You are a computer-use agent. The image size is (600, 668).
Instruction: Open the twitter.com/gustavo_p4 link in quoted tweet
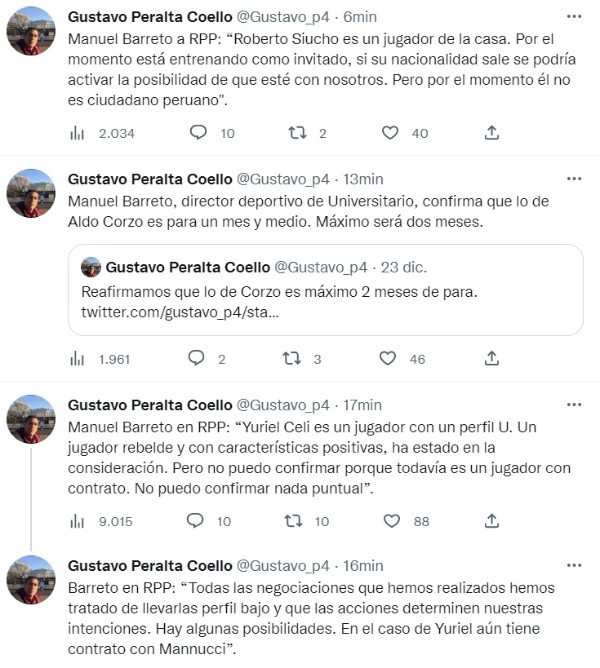(179, 313)
